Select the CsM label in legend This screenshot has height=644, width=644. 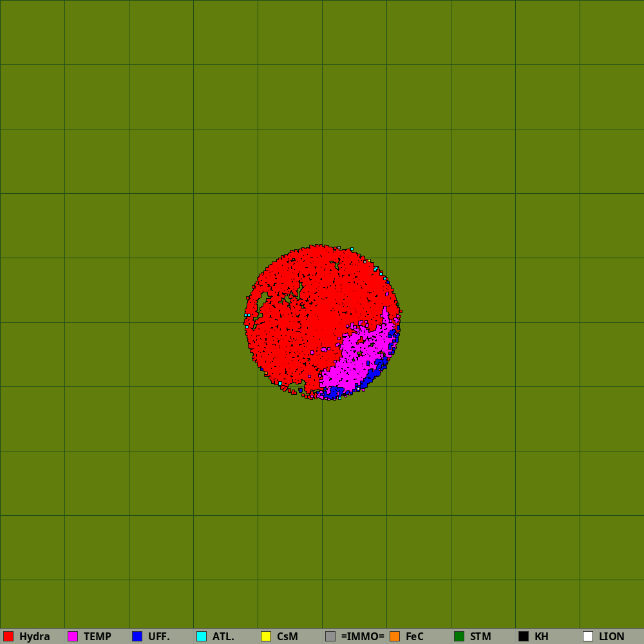click(287, 637)
